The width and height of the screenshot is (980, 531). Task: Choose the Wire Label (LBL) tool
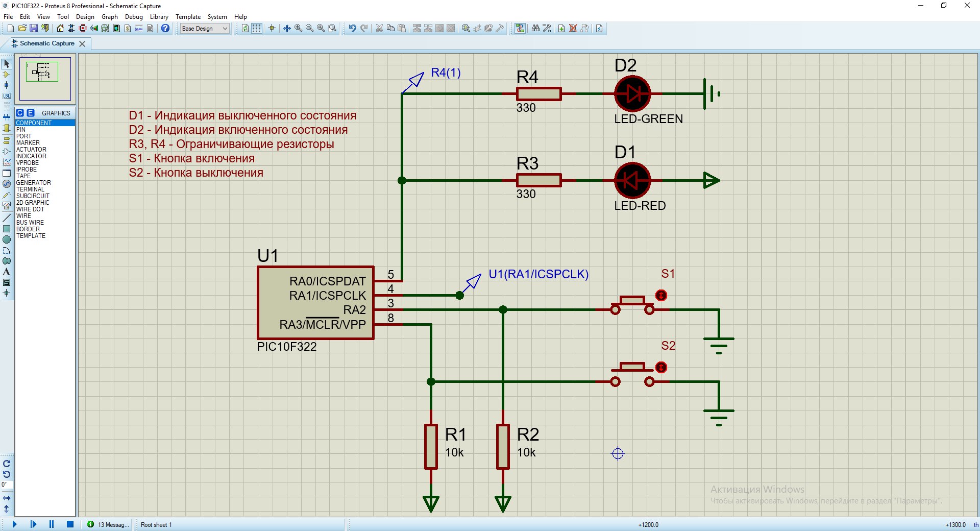pyautogui.click(x=7, y=96)
